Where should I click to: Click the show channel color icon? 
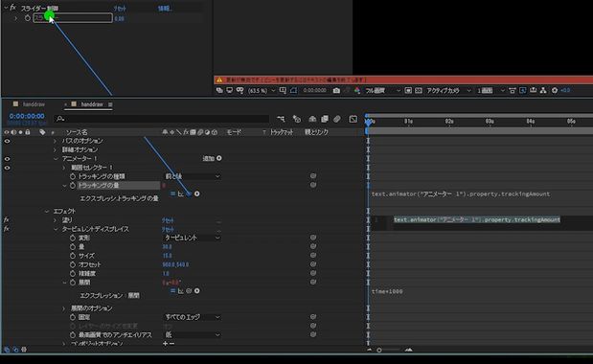coord(357,91)
